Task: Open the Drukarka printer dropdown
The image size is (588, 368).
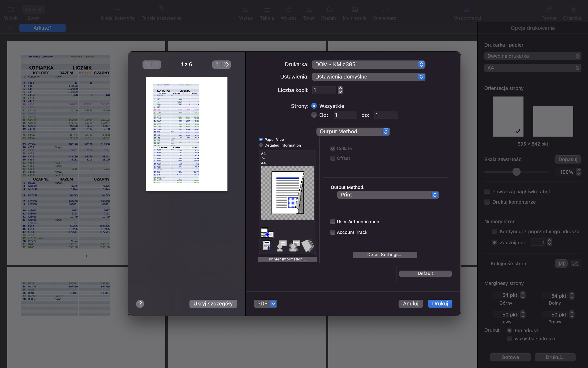Action: pyautogui.click(x=368, y=64)
